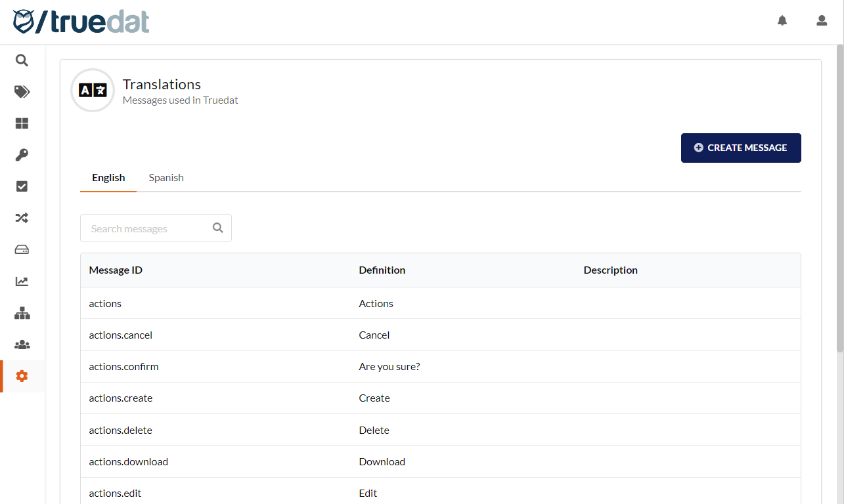Select the shuffle arrows icon in sidebar

22,218
